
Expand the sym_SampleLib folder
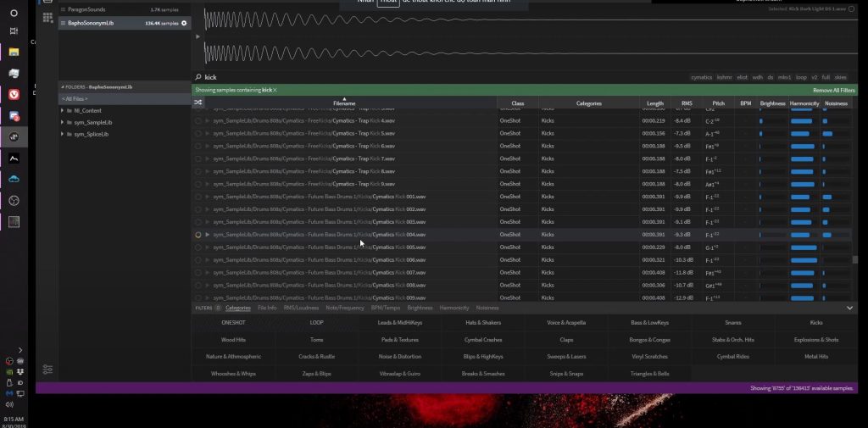pyautogui.click(x=63, y=122)
